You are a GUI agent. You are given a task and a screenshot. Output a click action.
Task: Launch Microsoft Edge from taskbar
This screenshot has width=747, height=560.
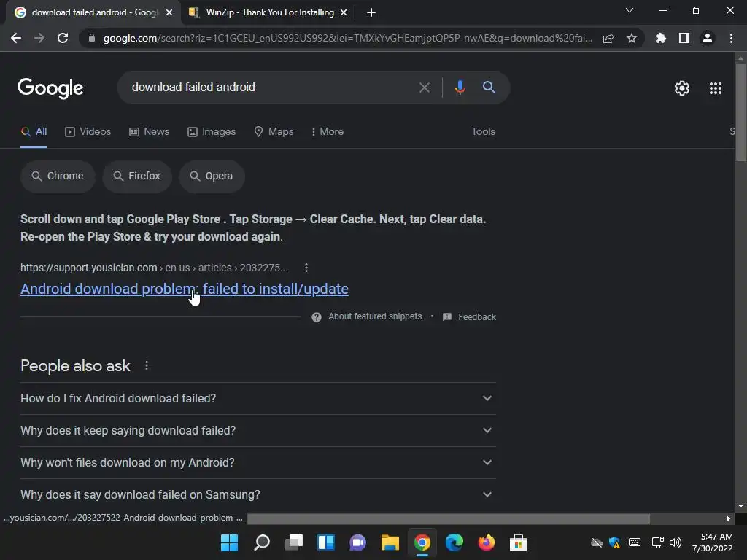tap(454, 542)
